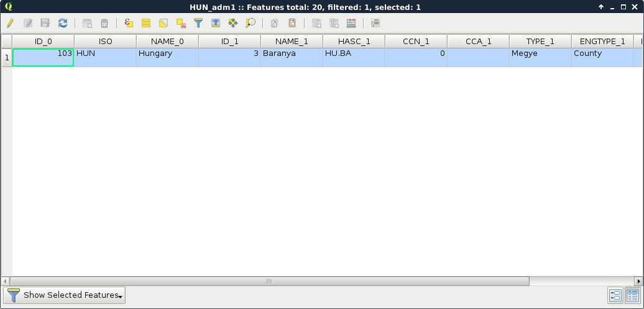Viewport: 644px width, 309px height.
Task: Close the HUN_adm1 attribute table window
Action: [634, 7]
